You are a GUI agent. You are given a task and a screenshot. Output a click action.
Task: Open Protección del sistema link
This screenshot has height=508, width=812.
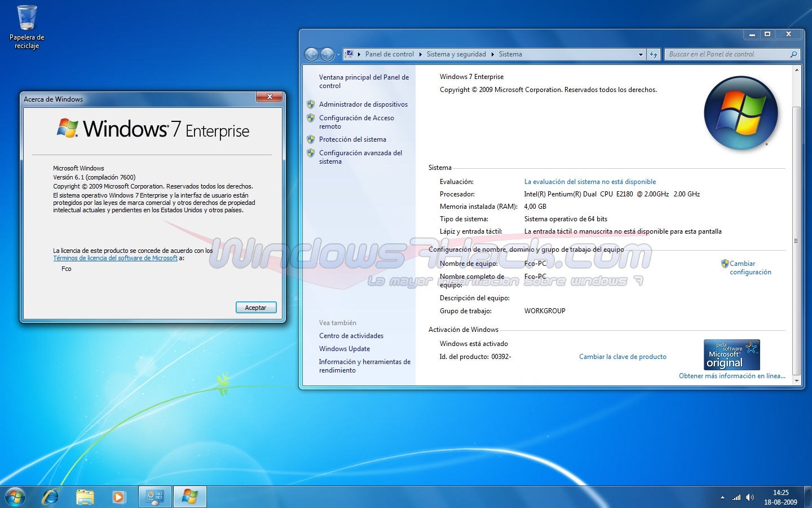[x=352, y=139]
